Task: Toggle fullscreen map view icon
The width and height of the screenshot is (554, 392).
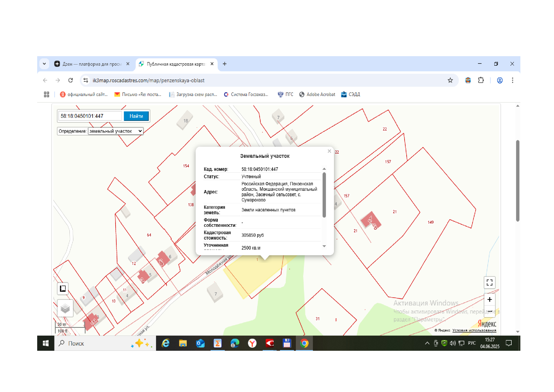Action: point(489,283)
